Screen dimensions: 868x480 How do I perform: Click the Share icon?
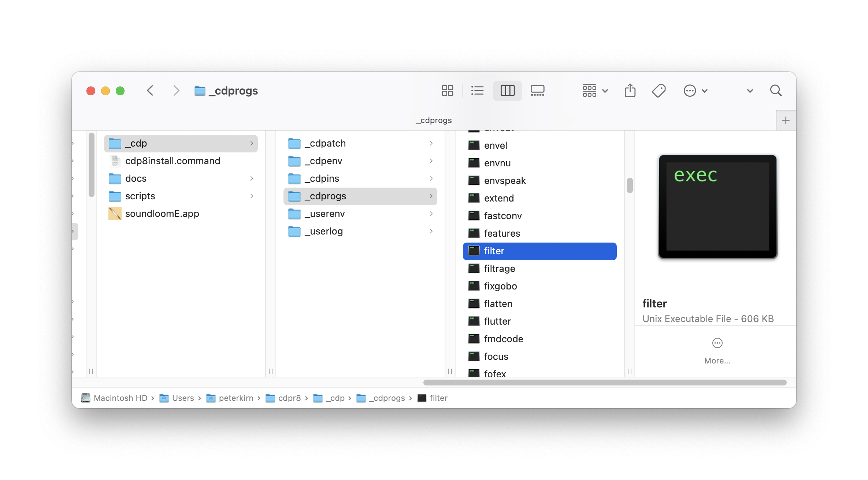(x=630, y=91)
